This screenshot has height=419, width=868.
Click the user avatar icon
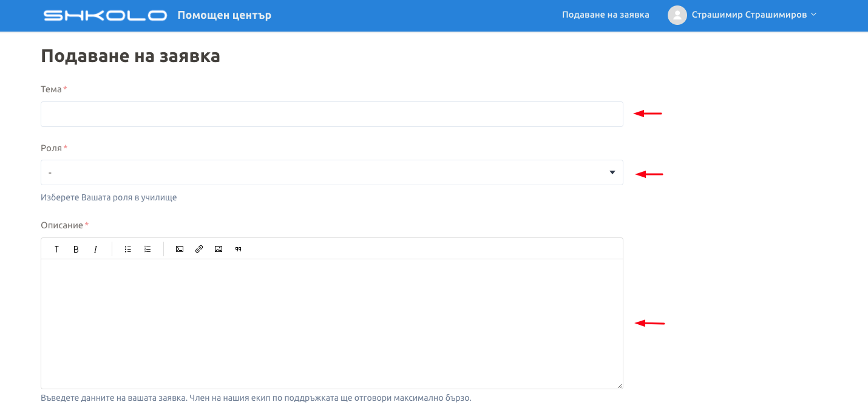[x=677, y=15]
